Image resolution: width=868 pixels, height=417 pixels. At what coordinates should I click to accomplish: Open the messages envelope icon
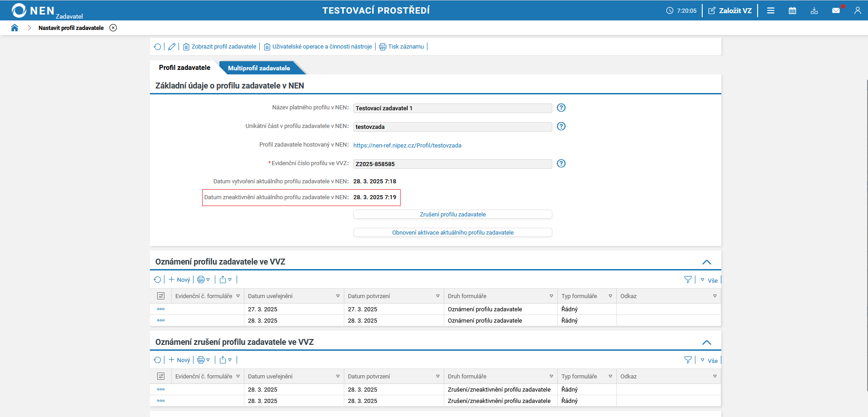(836, 10)
